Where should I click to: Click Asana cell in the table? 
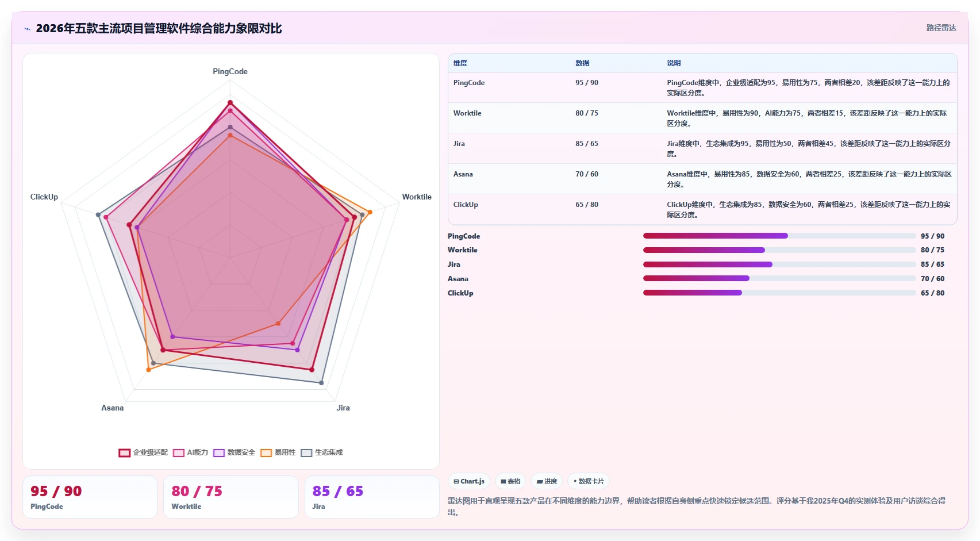pos(463,174)
